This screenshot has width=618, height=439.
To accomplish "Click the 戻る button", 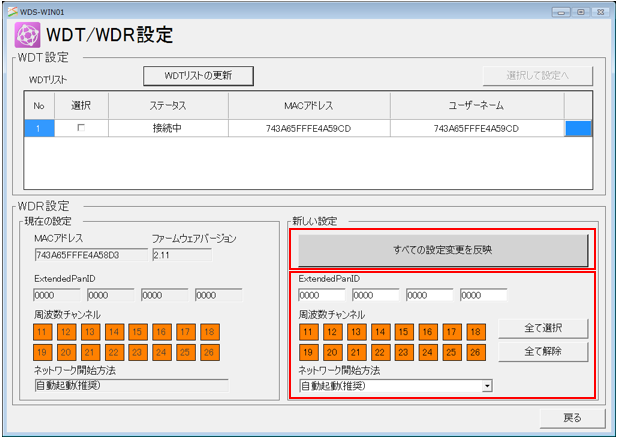I will (570, 417).
